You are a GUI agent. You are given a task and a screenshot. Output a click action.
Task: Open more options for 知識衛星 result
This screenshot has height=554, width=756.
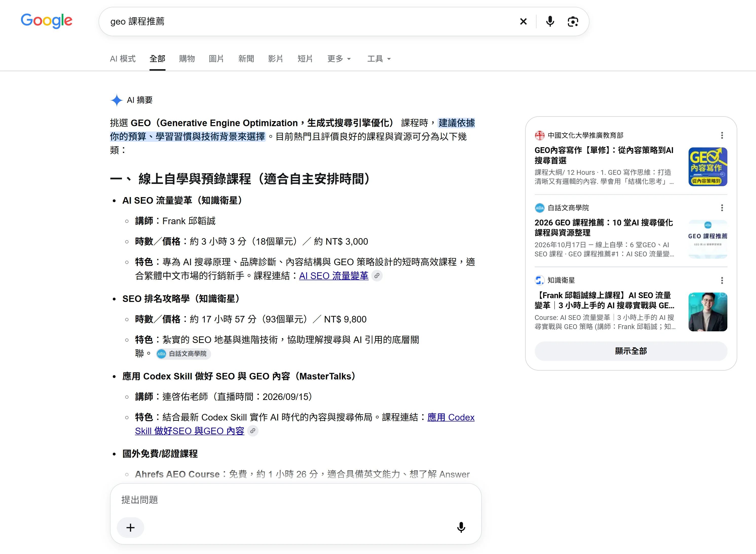pos(722,280)
